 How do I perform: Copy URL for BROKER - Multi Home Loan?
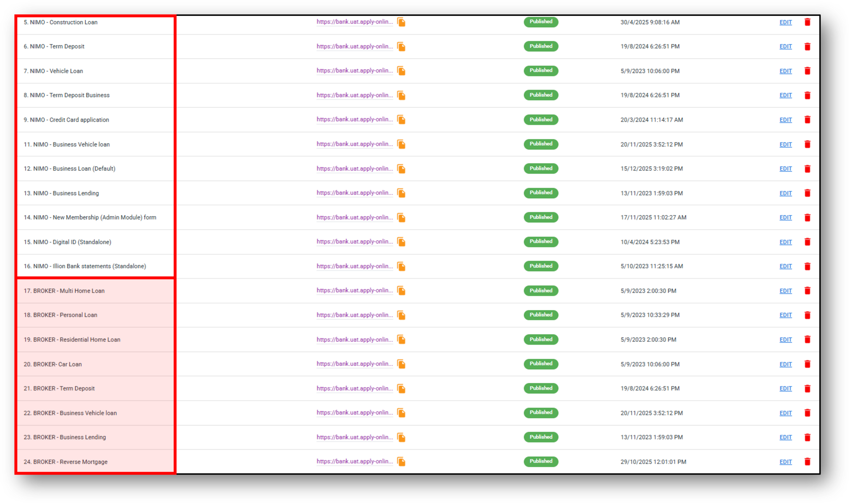401,291
